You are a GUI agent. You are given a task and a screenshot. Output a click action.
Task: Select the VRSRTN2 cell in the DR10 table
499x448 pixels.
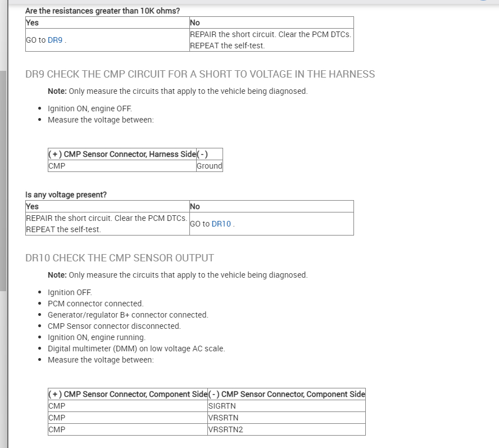[225, 429]
